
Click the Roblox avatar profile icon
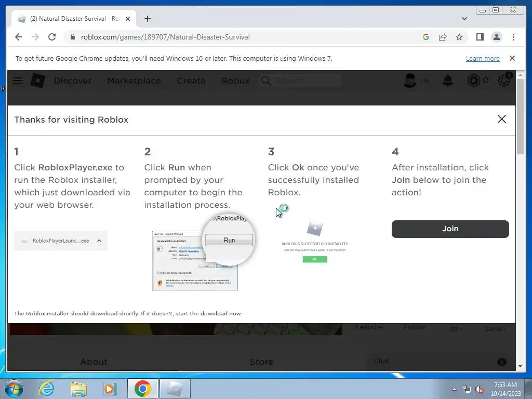click(410, 81)
